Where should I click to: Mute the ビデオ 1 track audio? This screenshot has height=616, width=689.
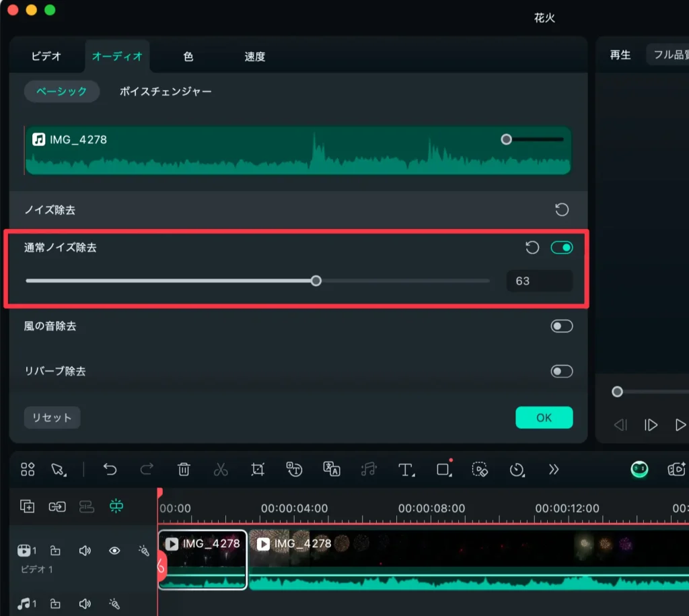[85, 551]
